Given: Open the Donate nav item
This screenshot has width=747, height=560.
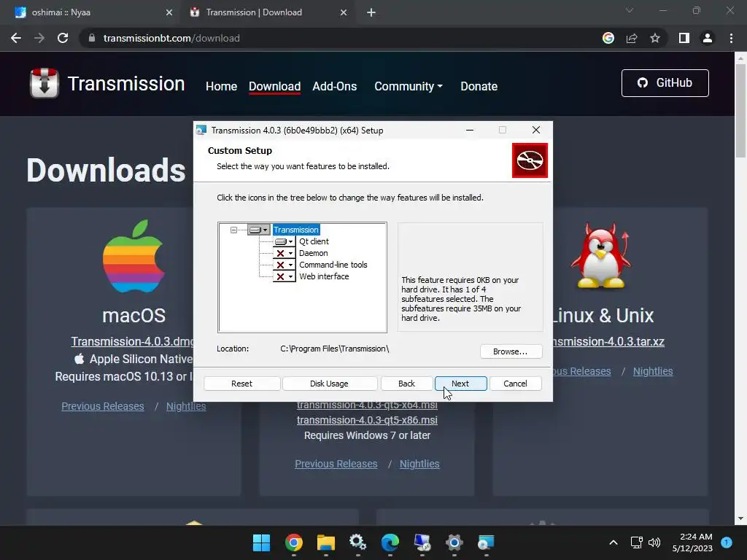Looking at the screenshot, I should pyautogui.click(x=479, y=86).
